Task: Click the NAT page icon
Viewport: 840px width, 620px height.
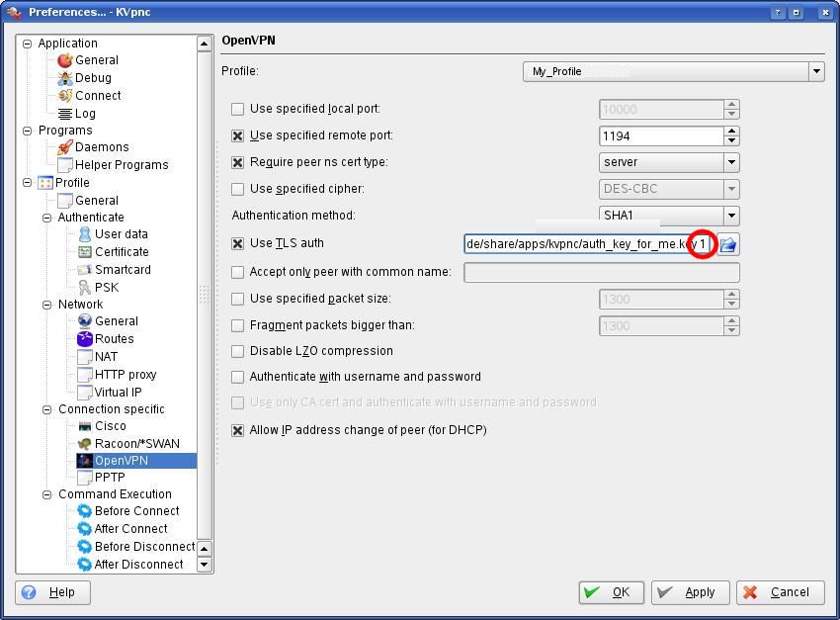Action: tap(85, 356)
